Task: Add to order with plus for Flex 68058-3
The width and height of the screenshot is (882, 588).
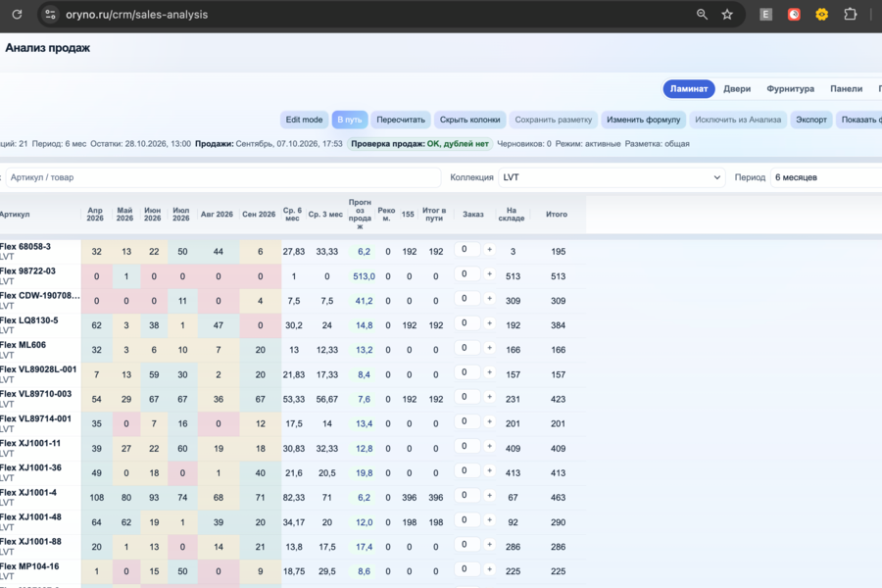Action: pyautogui.click(x=489, y=249)
